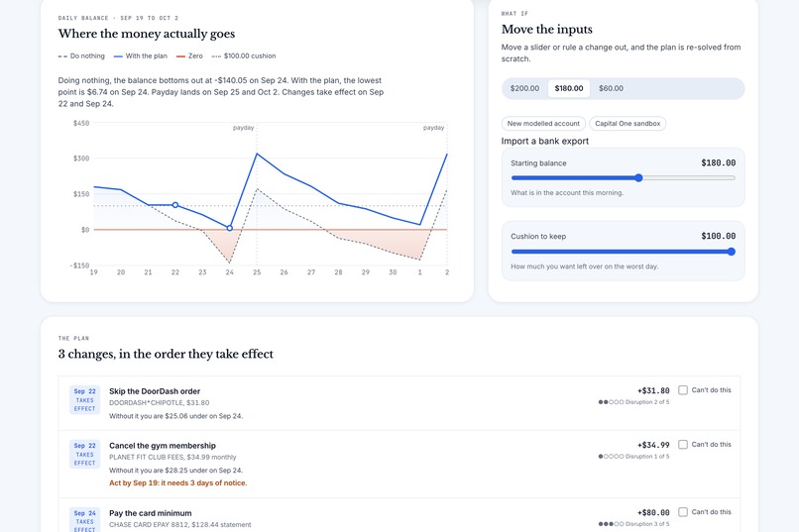Click the Sep 24 badge on card minimum row
The width and height of the screenshot is (799, 532).
[84, 520]
